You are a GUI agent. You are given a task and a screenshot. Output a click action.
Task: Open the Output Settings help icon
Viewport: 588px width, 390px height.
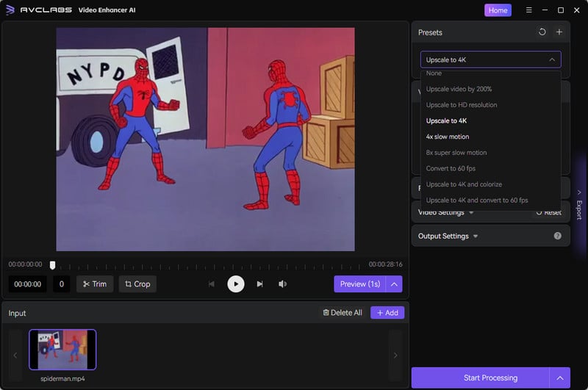pyautogui.click(x=557, y=236)
